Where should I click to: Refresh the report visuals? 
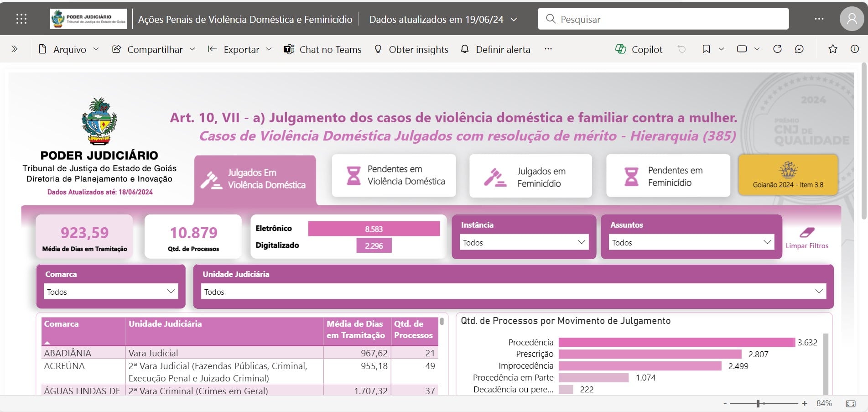tap(778, 49)
